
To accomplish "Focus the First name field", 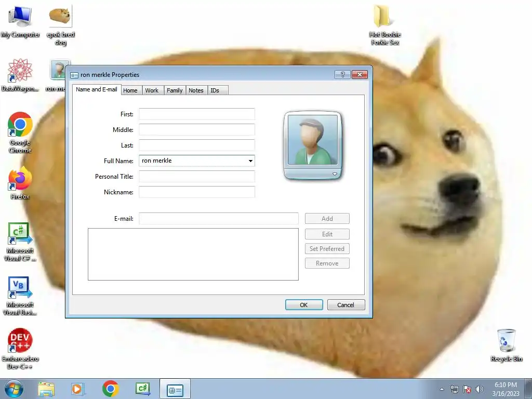I will pyautogui.click(x=197, y=114).
